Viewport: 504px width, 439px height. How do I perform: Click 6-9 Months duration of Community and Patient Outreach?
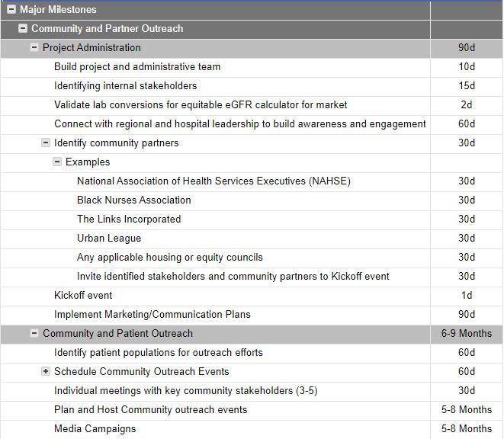click(467, 333)
